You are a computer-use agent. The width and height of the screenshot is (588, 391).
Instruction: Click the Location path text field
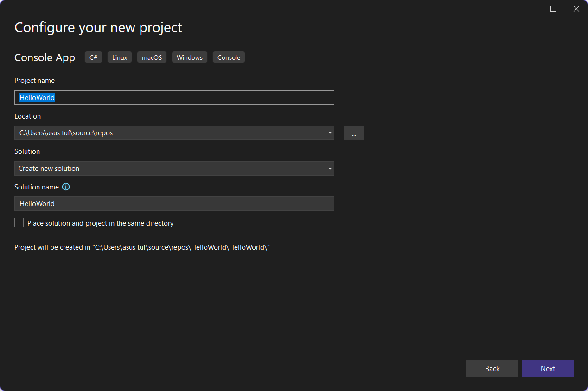(x=167, y=133)
